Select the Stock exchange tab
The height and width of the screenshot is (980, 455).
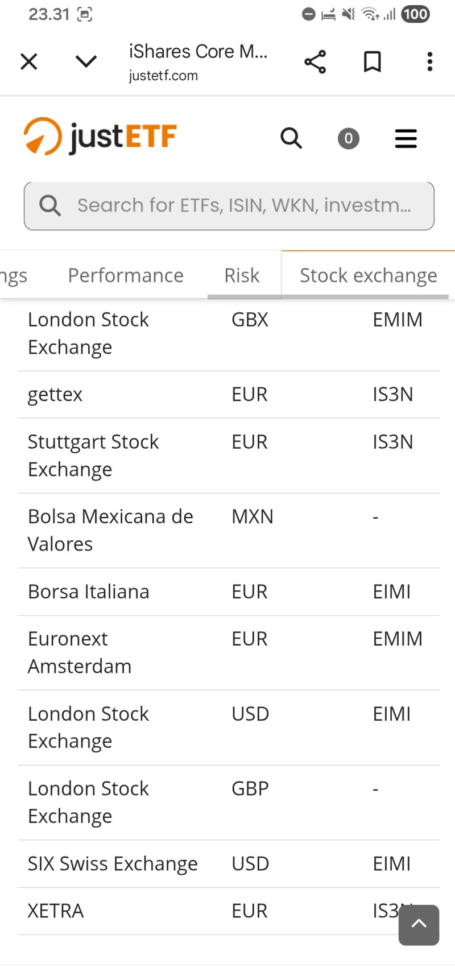click(369, 275)
